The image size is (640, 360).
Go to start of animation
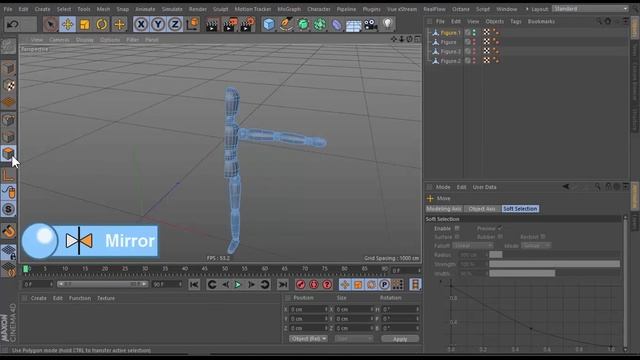pos(194,284)
